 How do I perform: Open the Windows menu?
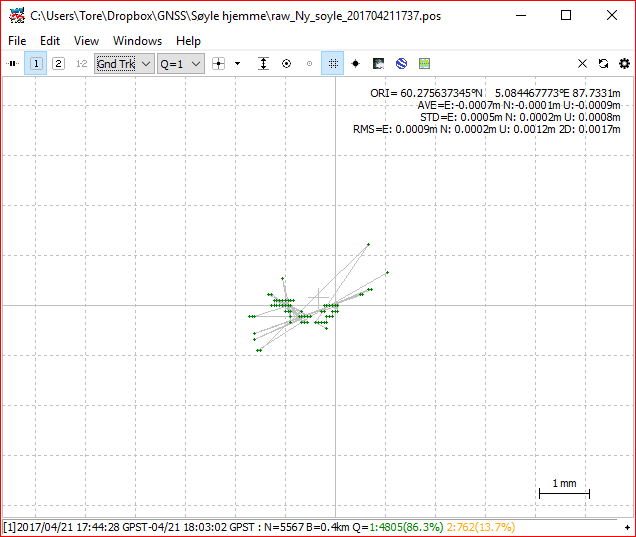pyautogui.click(x=138, y=41)
